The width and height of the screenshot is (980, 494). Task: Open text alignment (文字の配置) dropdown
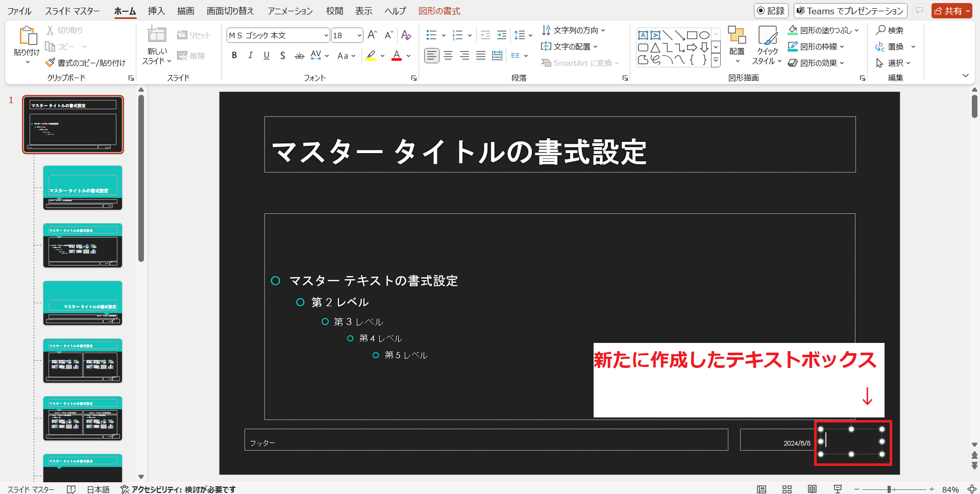(x=569, y=46)
